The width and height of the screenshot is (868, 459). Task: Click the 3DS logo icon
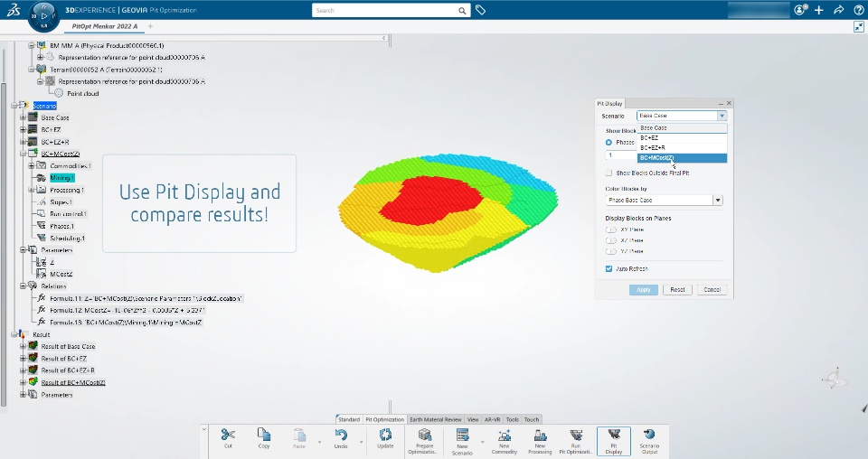click(14, 10)
